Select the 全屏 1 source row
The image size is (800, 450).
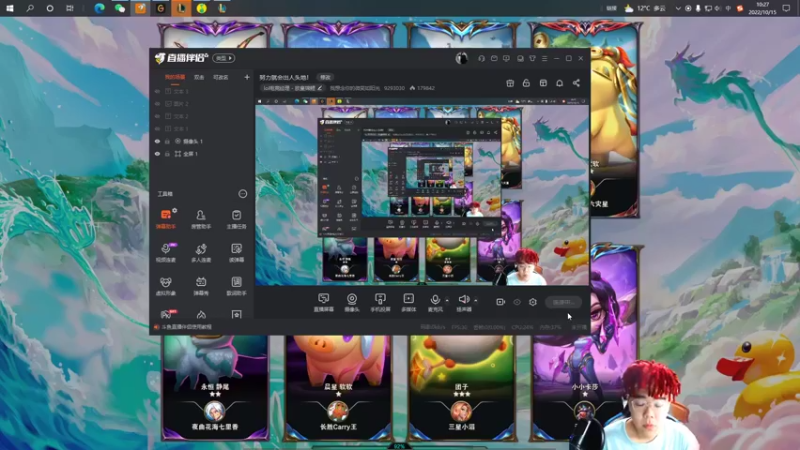[x=202, y=154]
